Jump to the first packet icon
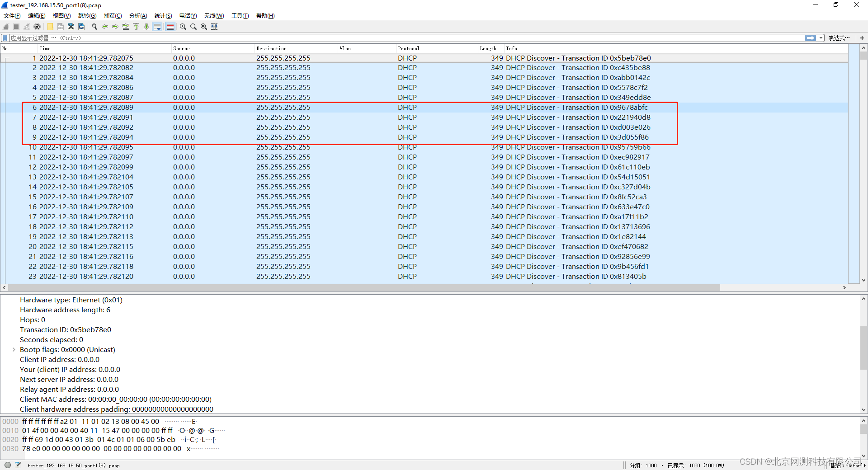The width and height of the screenshot is (868, 470). pyautogui.click(x=136, y=27)
